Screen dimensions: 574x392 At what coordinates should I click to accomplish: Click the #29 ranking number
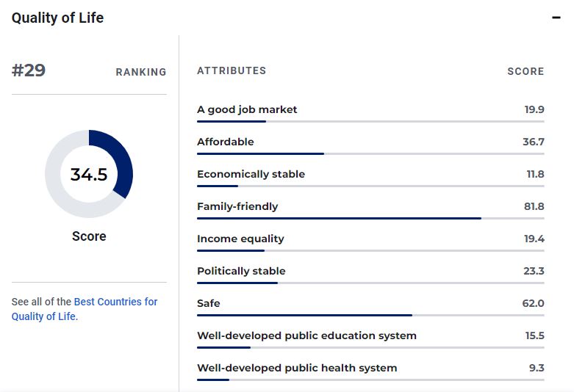29,70
